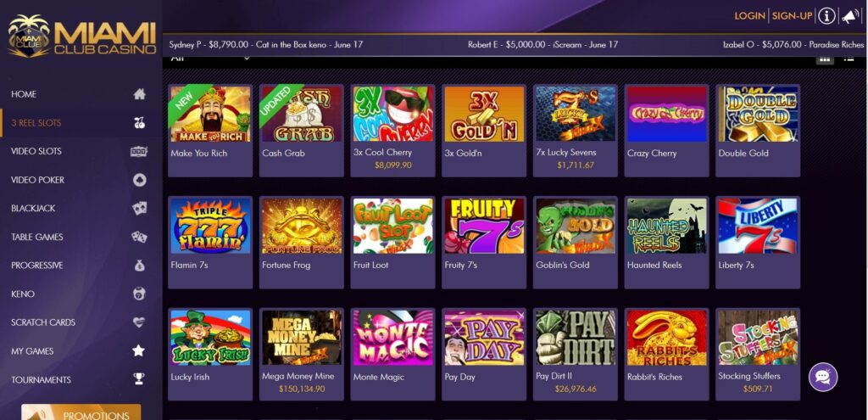Click the LOGIN link
This screenshot has width=868, height=420.
pyautogui.click(x=749, y=16)
